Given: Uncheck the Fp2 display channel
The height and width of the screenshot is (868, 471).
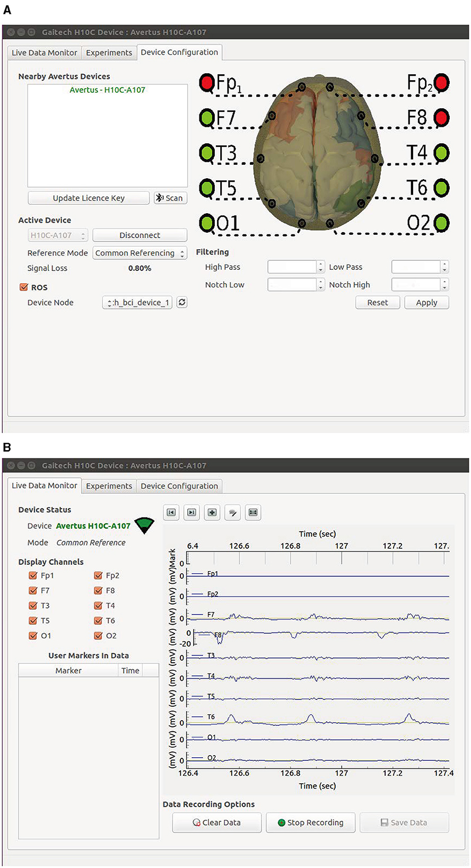Looking at the screenshot, I should click(x=98, y=575).
